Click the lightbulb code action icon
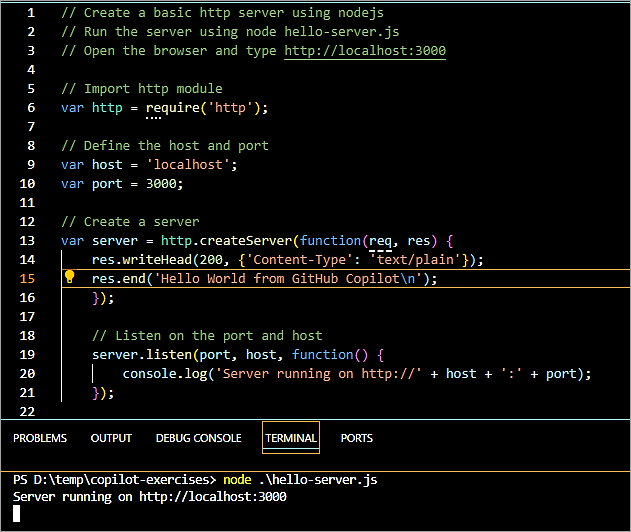Viewport: 631px width, 532px height. point(70,278)
